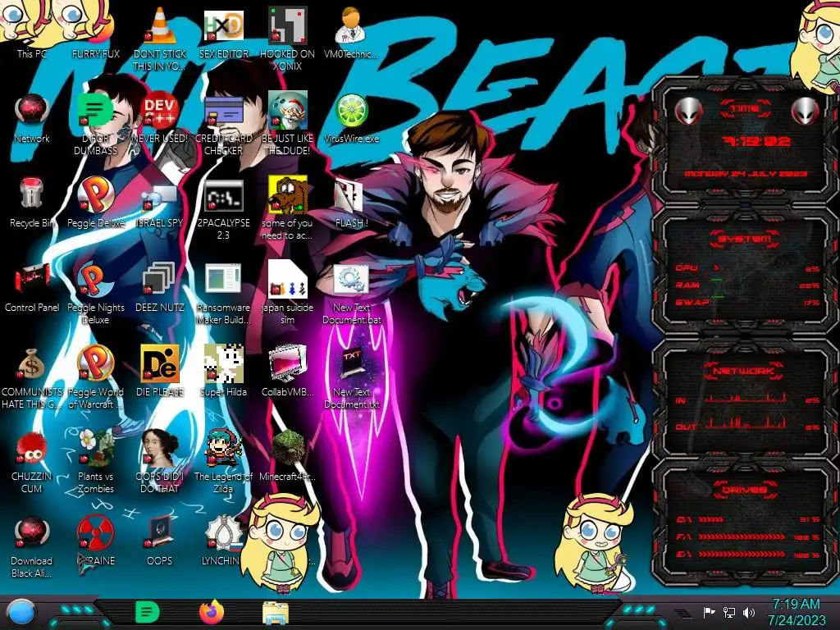840x630 pixels.
Task: Click the left alien head in TIME widget
Action: click(688, 112)
